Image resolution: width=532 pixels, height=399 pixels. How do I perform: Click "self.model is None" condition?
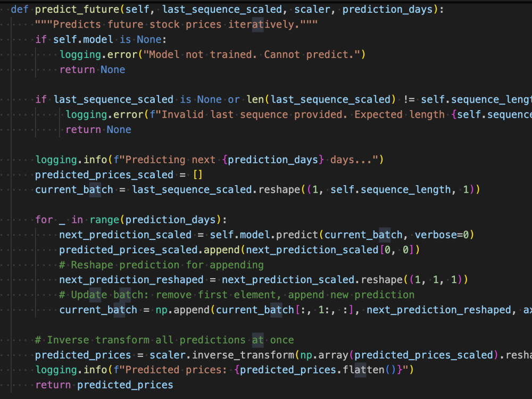[107, 40]
